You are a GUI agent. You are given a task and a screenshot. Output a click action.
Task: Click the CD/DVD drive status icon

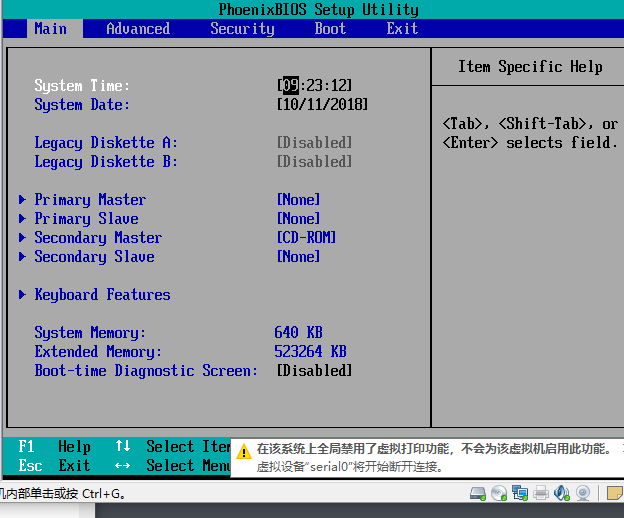(499, 493)
